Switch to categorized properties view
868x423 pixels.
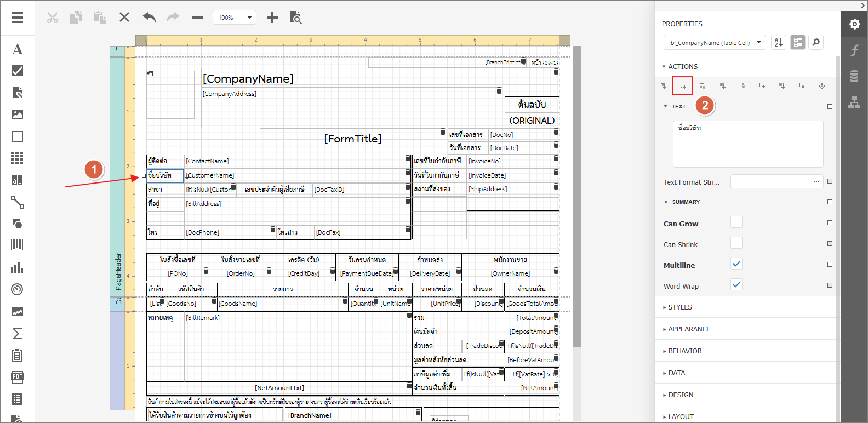pos(798,42)
